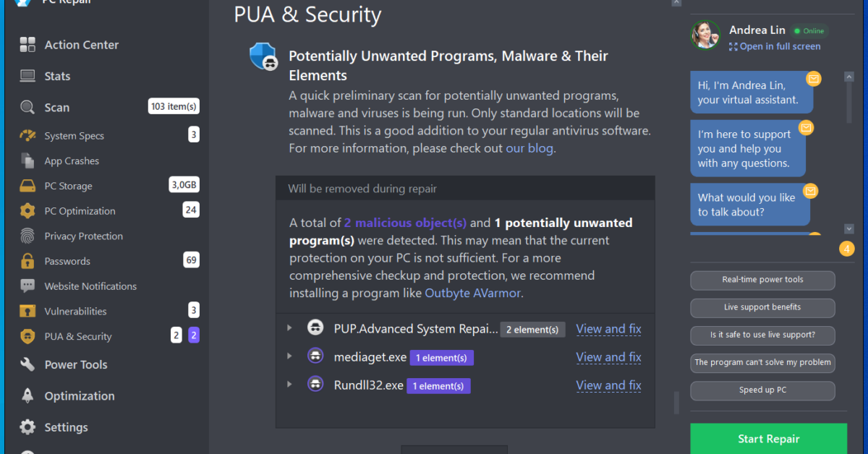Screen dimensions: 868x454
Task: Click the Power Tools wrench icon
Action: point(27,365)
